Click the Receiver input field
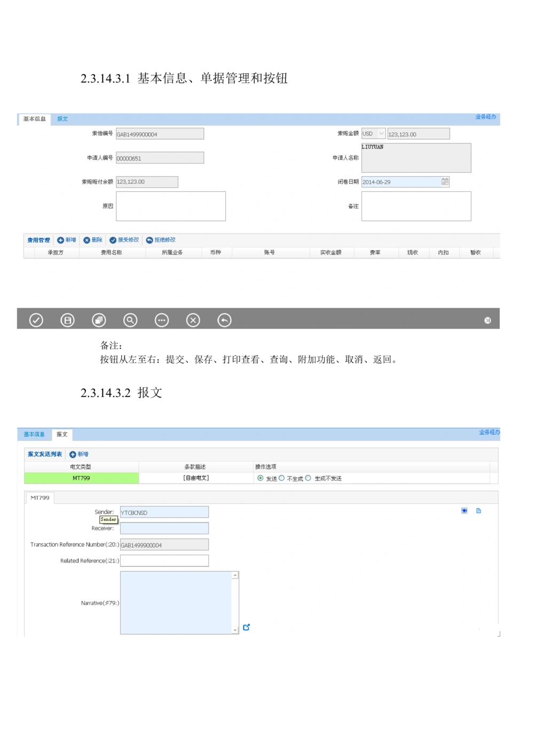Image resolution: width=534 pixels, height=756 pixels. (164, 528)
